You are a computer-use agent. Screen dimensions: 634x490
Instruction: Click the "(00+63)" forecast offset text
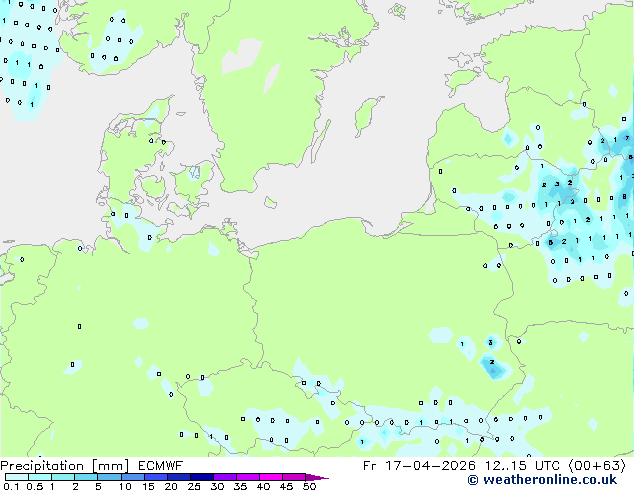tap(597, 466)
